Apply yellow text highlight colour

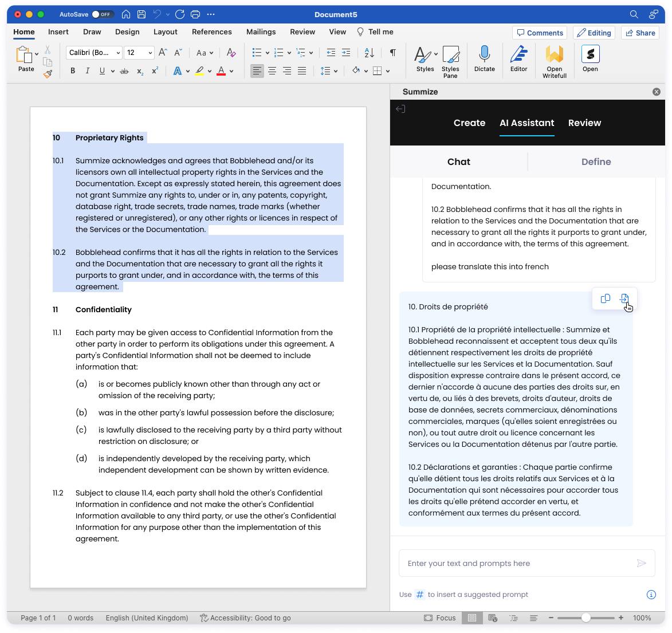[199, 71]
